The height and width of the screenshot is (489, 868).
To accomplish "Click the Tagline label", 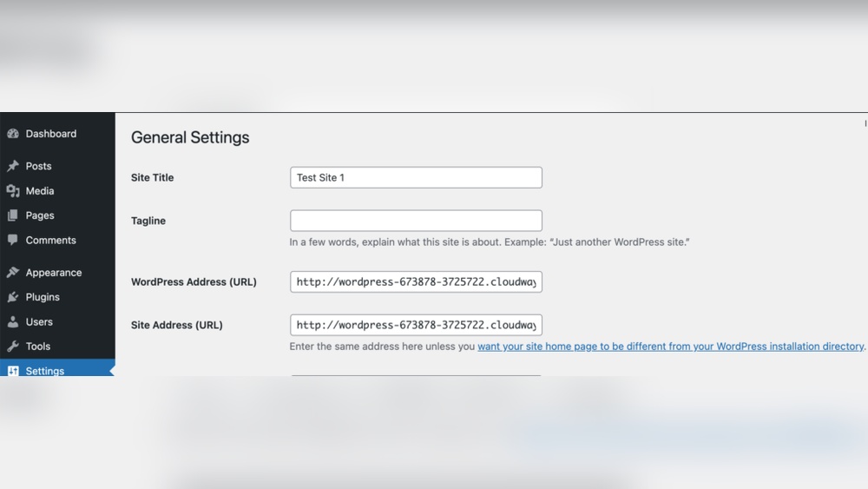I will 148,221.
